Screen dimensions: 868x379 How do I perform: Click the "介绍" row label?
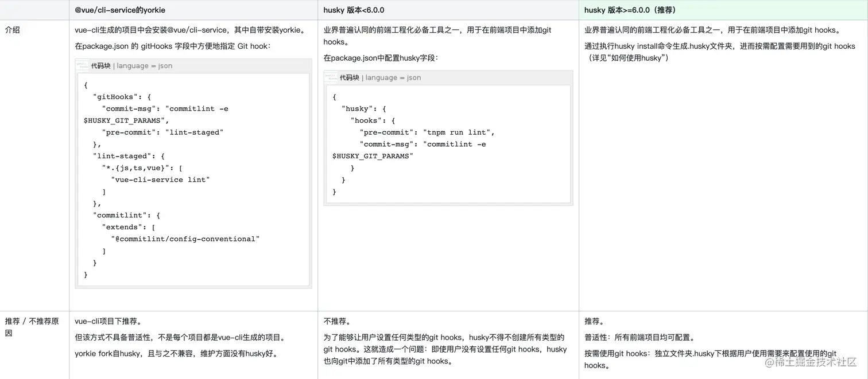tap(13, 30)
